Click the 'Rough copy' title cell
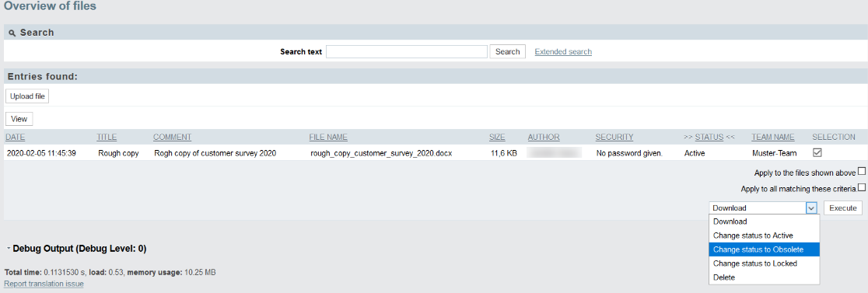The width and height of the screenshot is (868, 293). [x=118, y=153]
